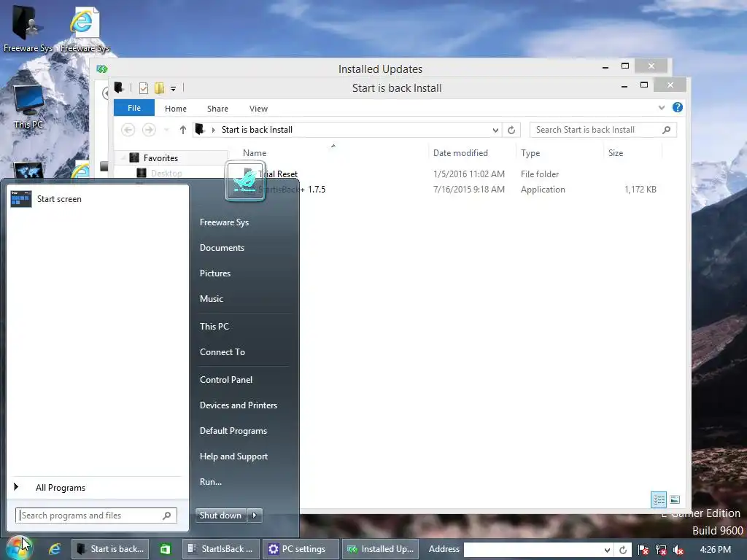The image size is (747, 560).
Task: Go up one folder level in Explorer
Action: pyautogui.click(x=182, y=130)
